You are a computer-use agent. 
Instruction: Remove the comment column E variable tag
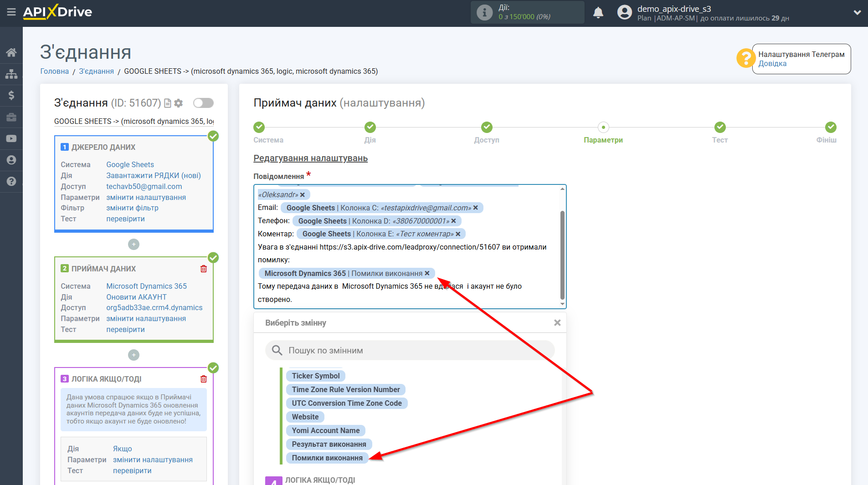(x=458, y=234)
